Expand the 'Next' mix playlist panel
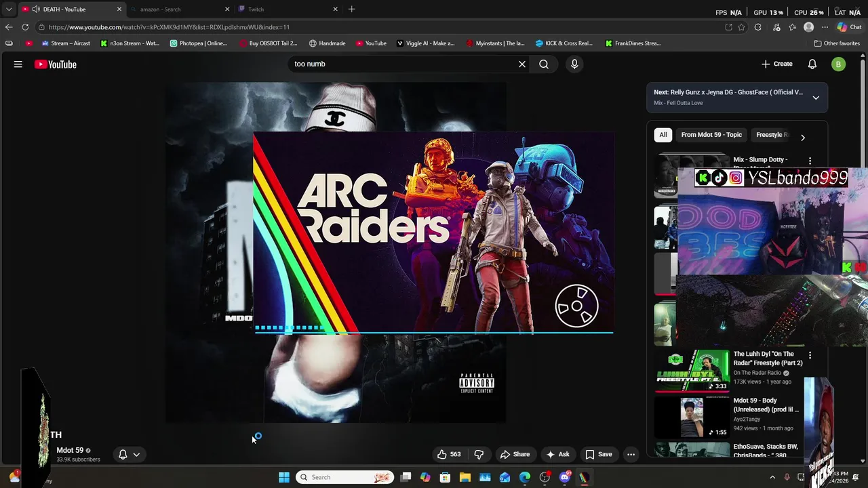Viewport: 868px width, 488px height. [816, 98]
